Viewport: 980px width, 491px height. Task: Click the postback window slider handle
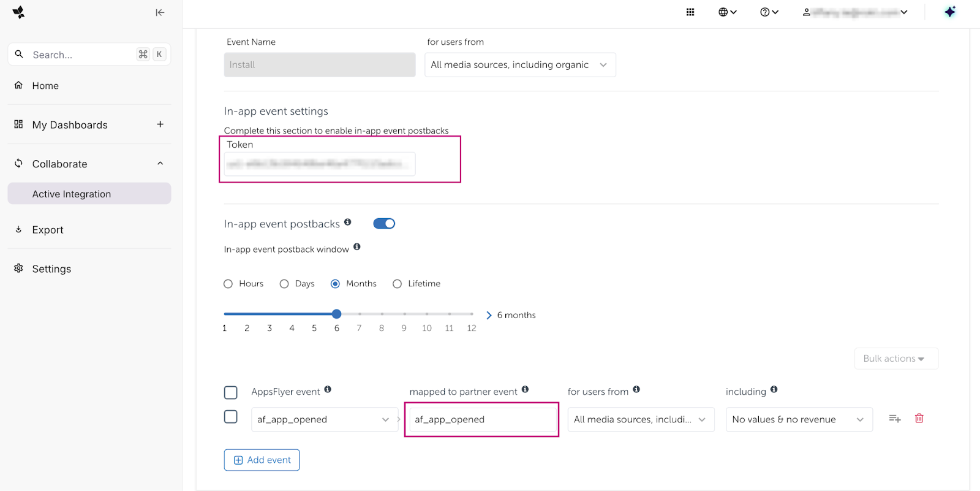(337, 314)
